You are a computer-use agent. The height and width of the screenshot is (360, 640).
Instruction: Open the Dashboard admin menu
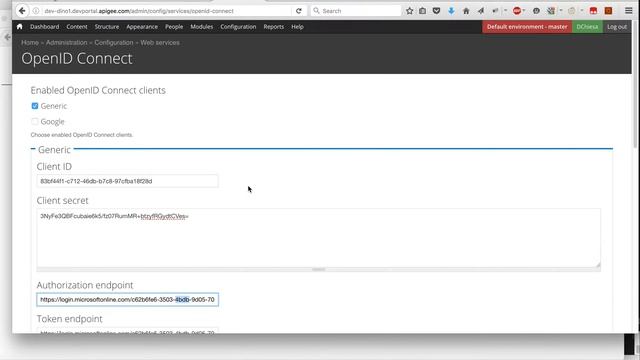(x=44, y=27)
